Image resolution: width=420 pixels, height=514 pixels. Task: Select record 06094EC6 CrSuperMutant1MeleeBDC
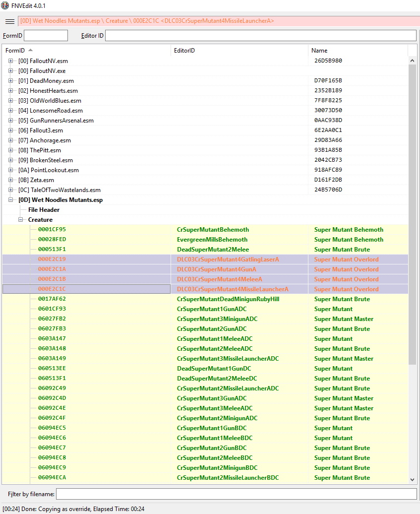coord(205,438)
